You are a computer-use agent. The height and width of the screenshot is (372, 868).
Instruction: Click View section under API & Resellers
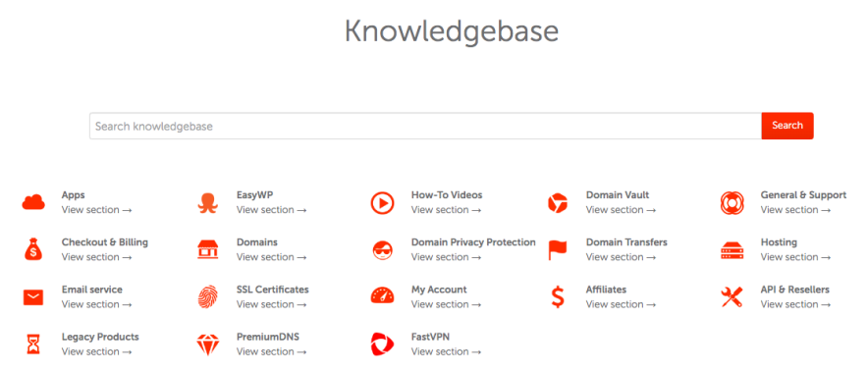[795, 304]
